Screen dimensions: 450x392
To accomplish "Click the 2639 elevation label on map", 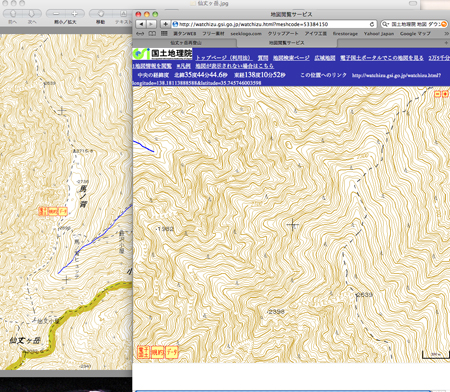I will point(364,295).
